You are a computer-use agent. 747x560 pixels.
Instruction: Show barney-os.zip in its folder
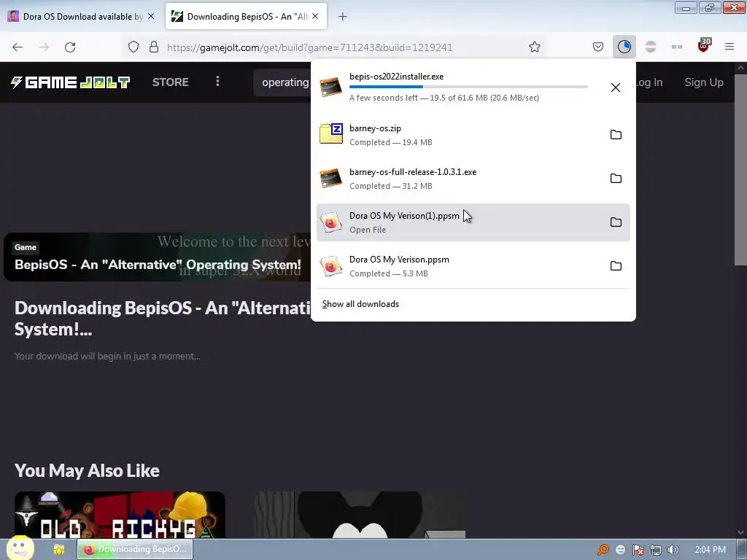(x=616, y=135)
